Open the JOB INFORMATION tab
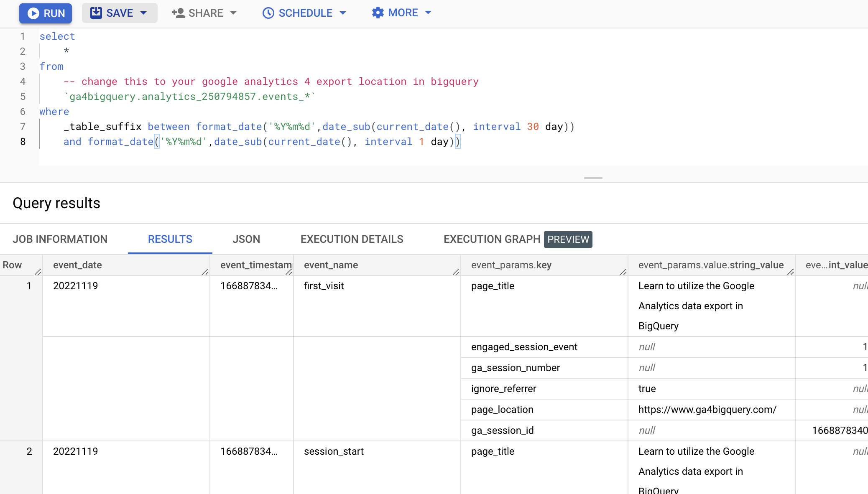Image resolution: width=868 pixels, height=494 pixels. tap(60, 239)
